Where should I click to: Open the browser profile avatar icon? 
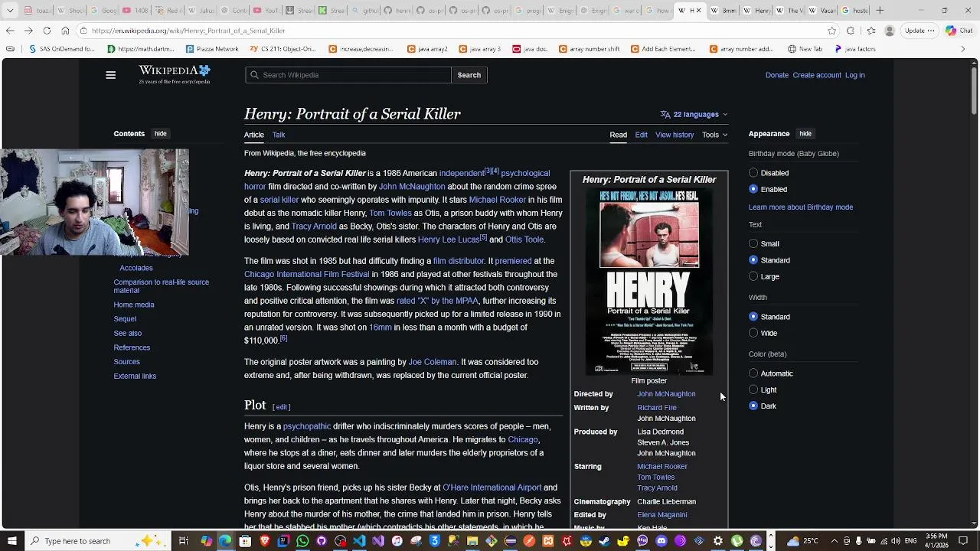889,31
